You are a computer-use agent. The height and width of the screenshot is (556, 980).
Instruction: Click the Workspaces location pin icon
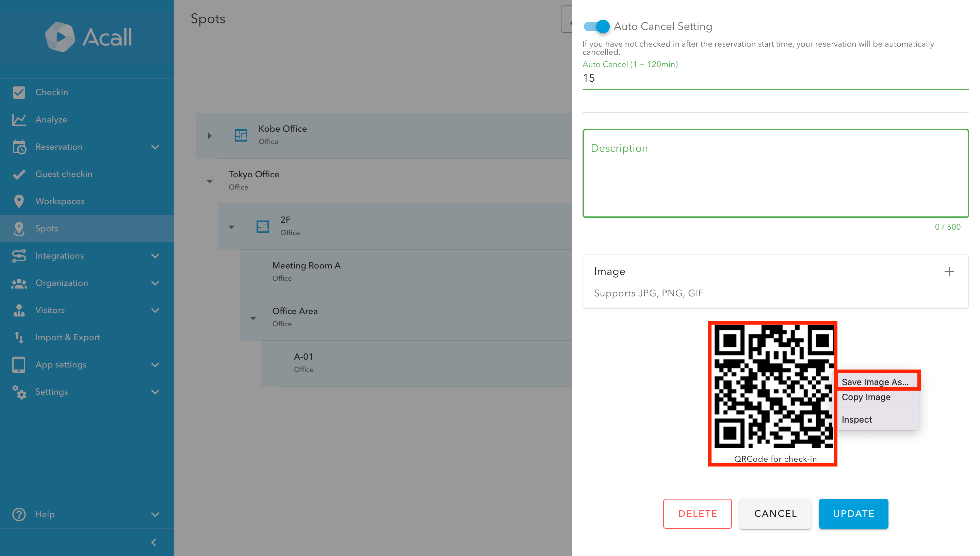click(19, 201)
